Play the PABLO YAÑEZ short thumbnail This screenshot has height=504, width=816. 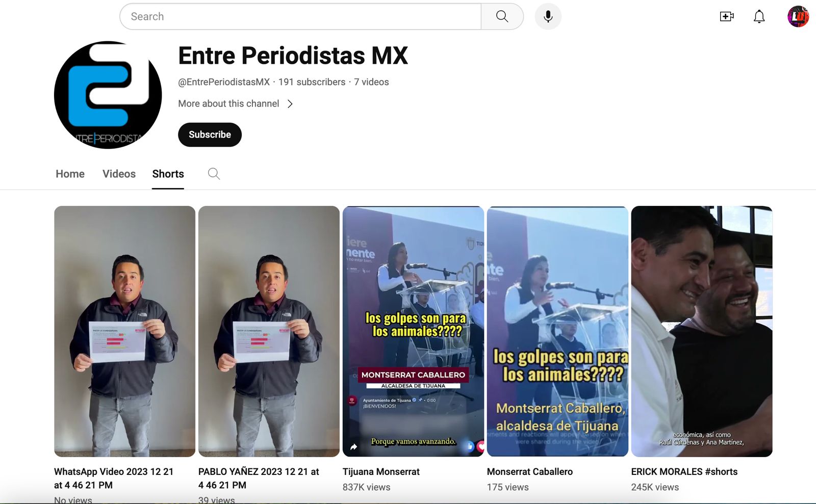click(269, 331)
